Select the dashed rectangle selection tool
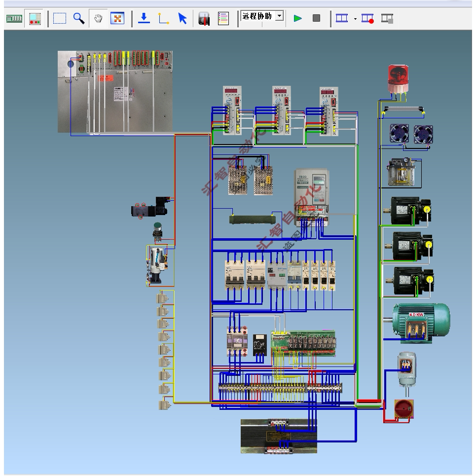The height and width of the screenshot is (476, 476). click(x=60, y=18)
